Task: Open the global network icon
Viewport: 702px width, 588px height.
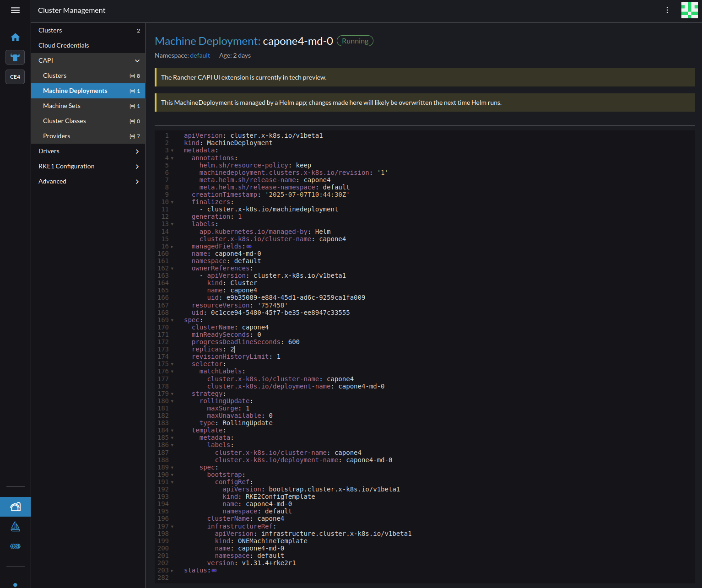Action: tap(15, 546)
